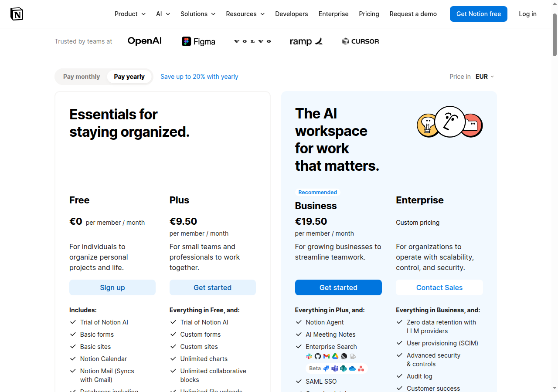Click the PDF icon under Enterprise Search

pos(353,356)
